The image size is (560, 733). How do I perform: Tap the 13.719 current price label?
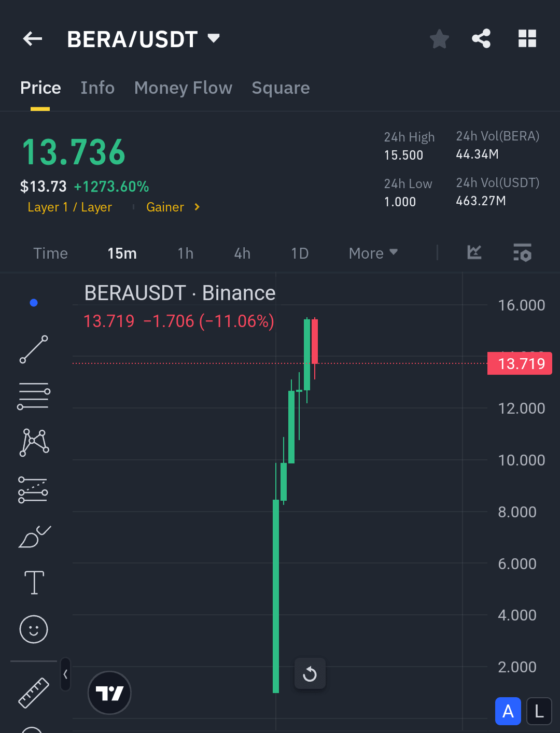pyautogui.click(x=520, y=363)
